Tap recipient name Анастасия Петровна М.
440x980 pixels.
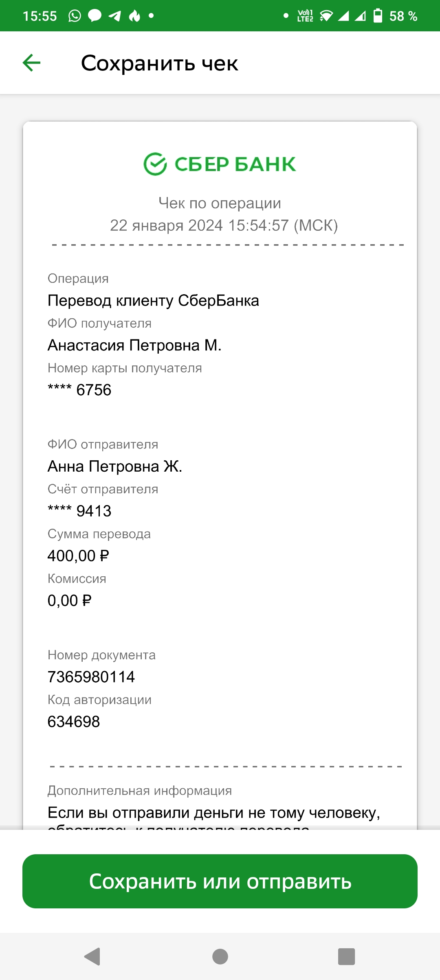point(134,345)
